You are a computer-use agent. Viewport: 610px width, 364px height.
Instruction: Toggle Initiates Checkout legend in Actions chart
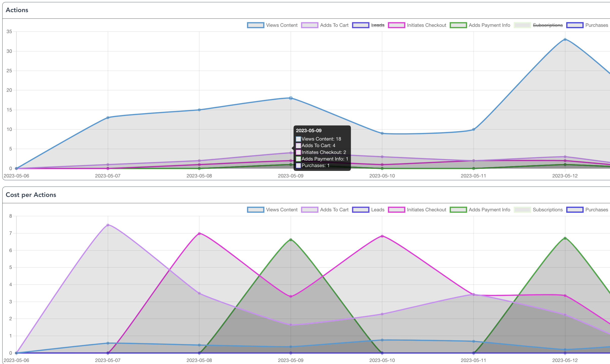[426, 25]
